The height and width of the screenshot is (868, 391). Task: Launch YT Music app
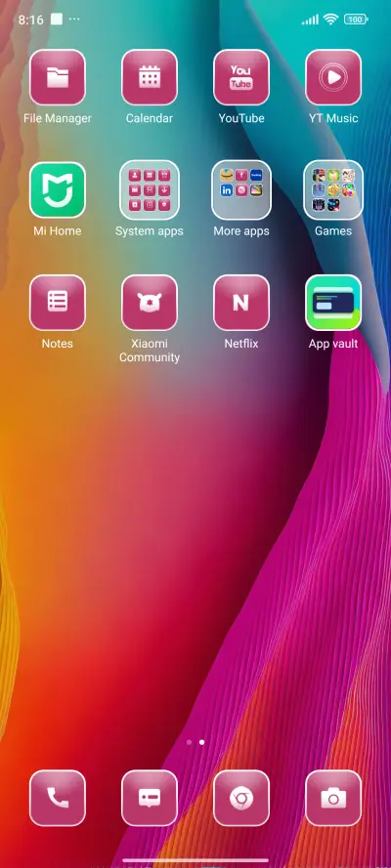(333, 77)
